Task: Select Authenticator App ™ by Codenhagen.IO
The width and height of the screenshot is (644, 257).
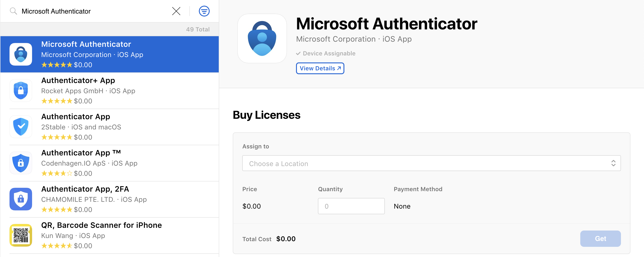Action: pos(110,163)
